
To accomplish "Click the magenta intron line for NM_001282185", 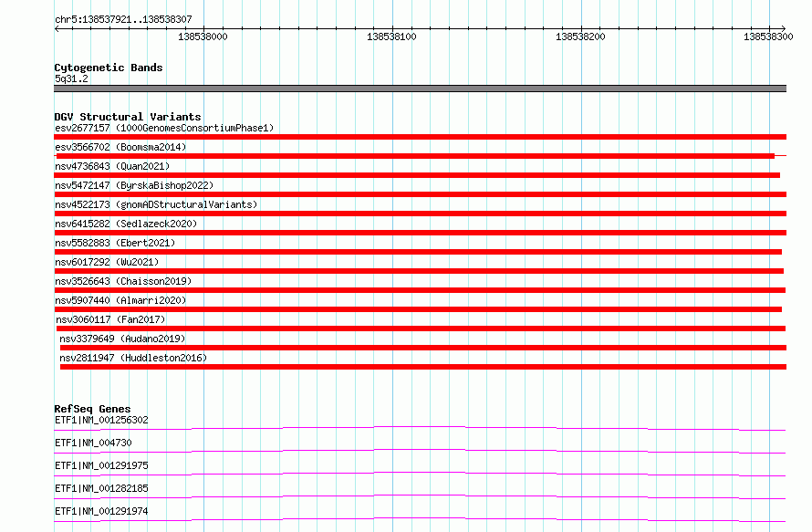I will click(420, 496).
